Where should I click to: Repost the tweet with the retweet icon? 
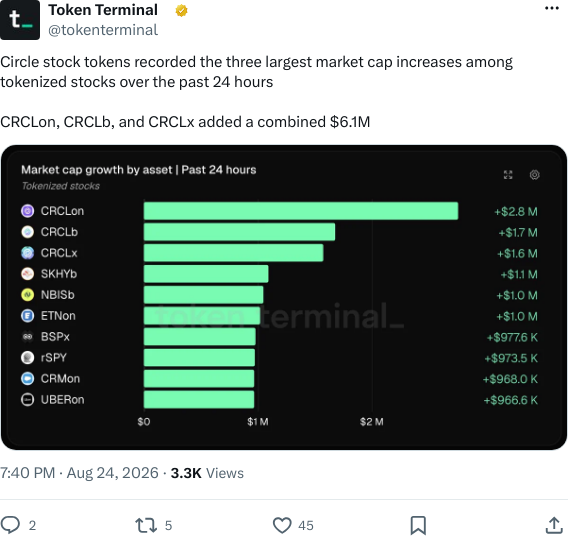click(x=146, y=525)
